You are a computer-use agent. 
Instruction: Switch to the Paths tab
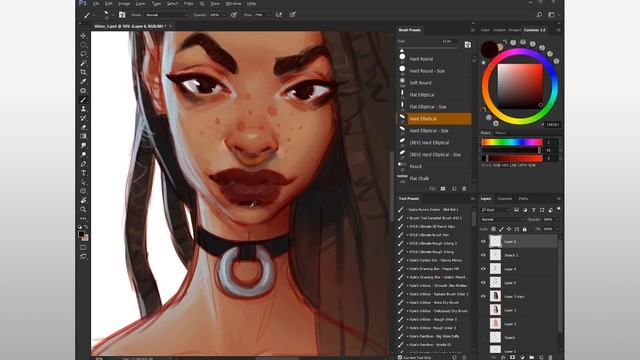pyautogui.click(x=523, y=199)
